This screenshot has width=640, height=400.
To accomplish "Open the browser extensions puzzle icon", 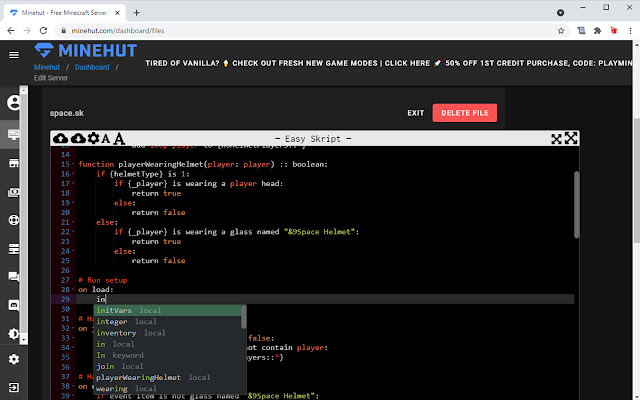I will [x=598, y=31].
